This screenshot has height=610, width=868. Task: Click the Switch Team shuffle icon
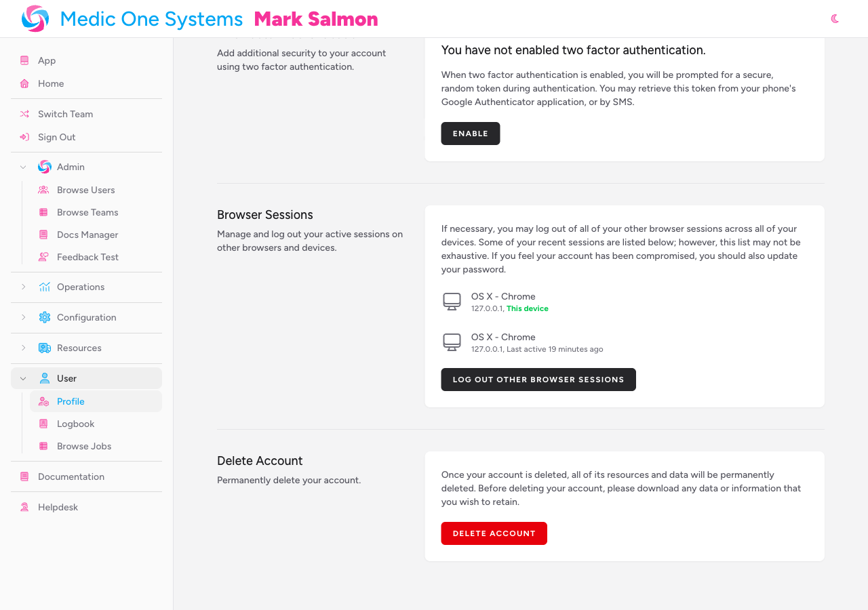point(24,114)
